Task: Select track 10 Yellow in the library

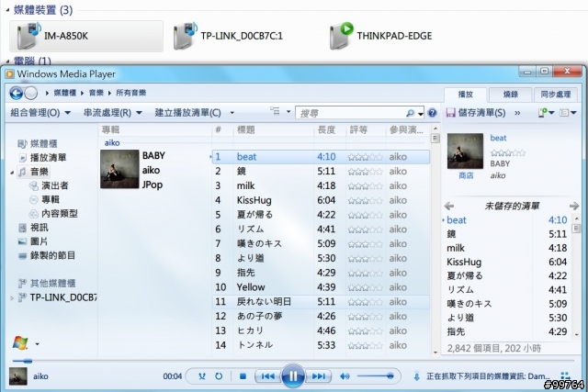Action: pos(321,287)
